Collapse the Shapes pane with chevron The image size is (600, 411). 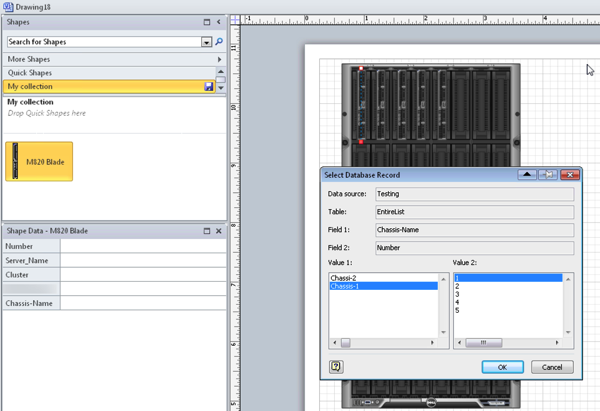(219, 21)
